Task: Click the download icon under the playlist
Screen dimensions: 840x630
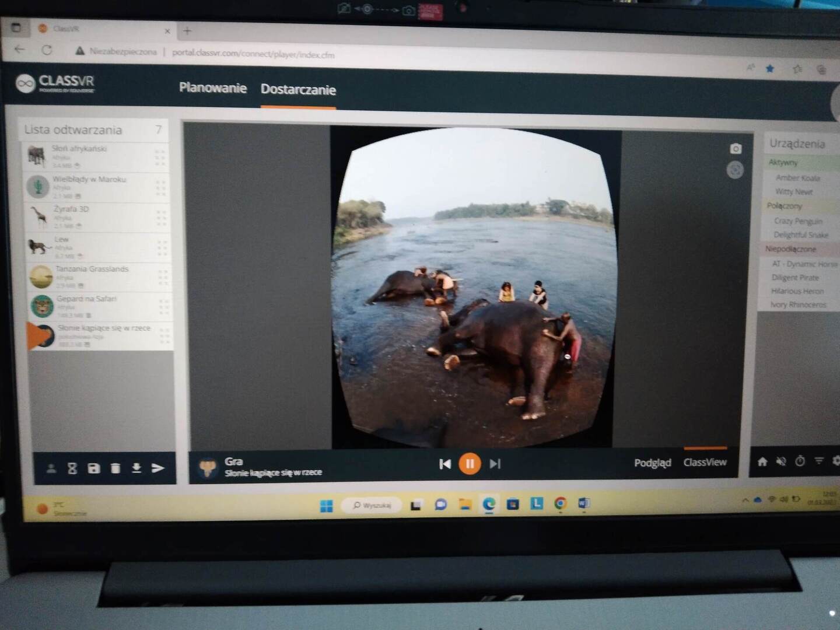Action: (136, 468)
